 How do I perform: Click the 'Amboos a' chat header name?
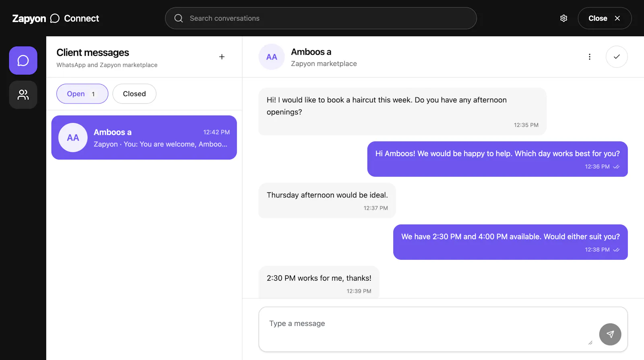tap(311, 52)
